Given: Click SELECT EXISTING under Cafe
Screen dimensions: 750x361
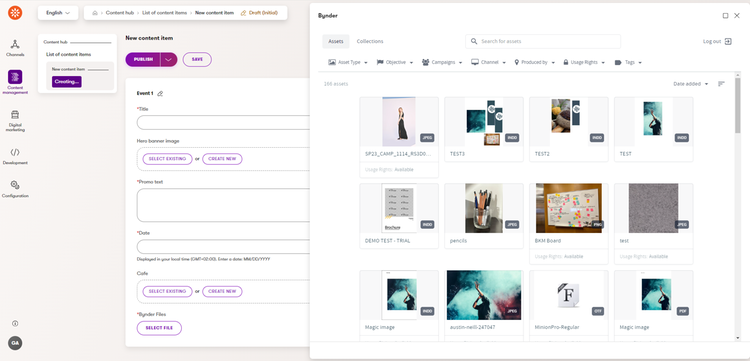Looking at the screenshot, I should point(167,291).
